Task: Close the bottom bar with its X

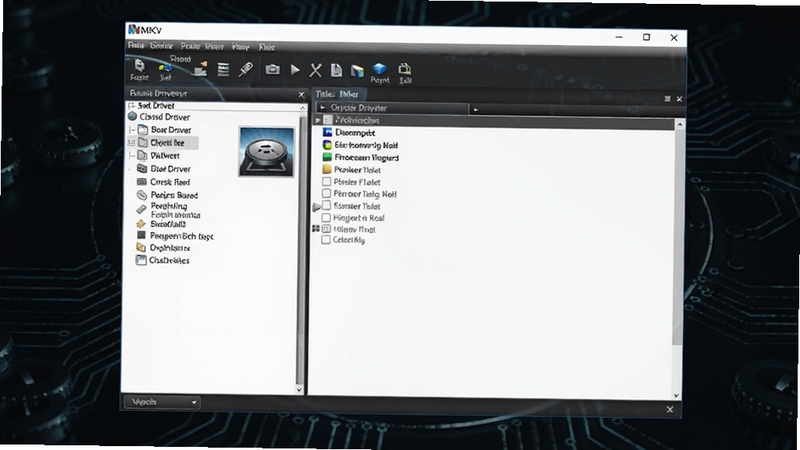Action: (x=670, y=409)
